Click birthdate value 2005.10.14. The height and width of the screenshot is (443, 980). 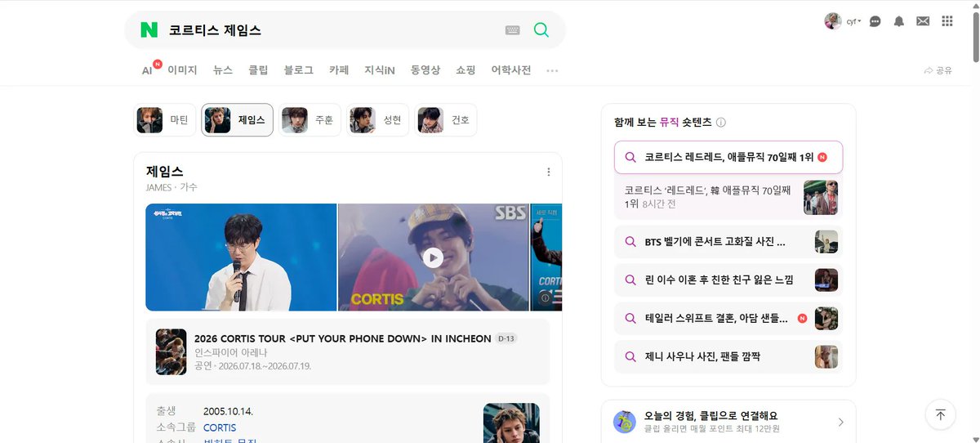[x=228, y=411]
